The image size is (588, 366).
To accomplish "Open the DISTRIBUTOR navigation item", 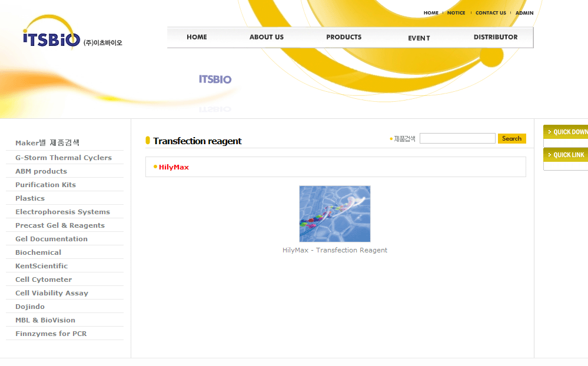I will (x=496, y=37).
